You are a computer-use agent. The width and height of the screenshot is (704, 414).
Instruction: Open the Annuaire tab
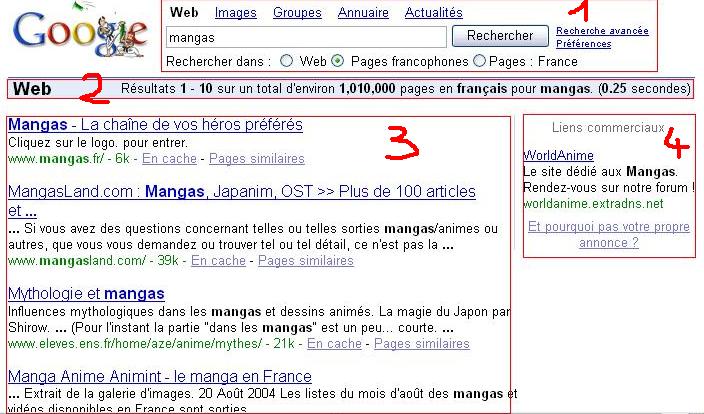coord(363,13)
